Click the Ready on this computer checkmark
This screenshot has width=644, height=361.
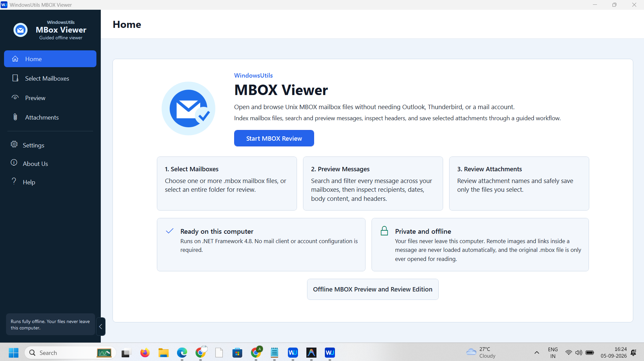170,231
